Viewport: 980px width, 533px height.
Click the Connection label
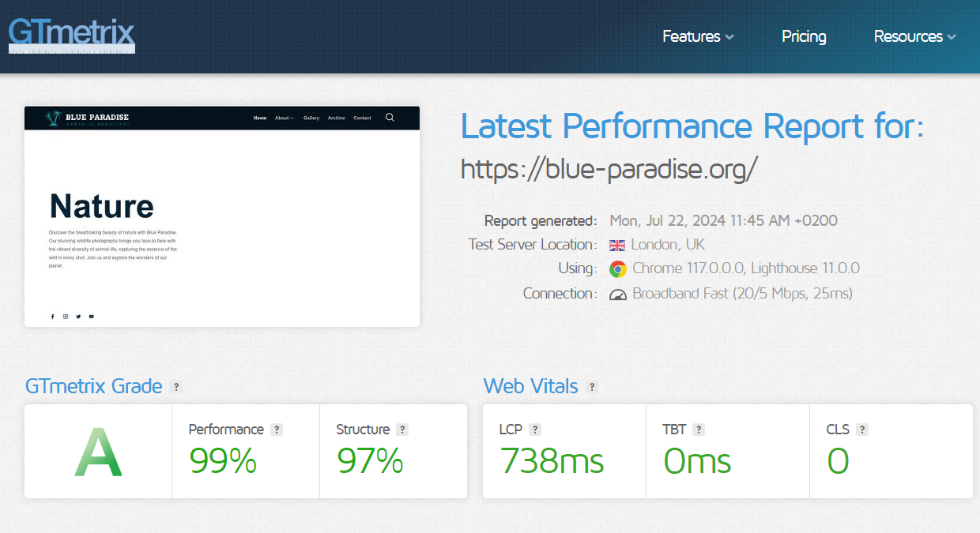[560, 294]
